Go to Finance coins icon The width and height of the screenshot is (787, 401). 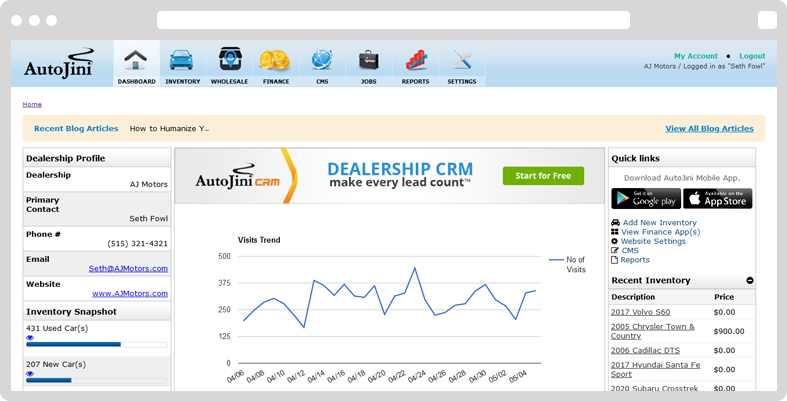[275, 60]
